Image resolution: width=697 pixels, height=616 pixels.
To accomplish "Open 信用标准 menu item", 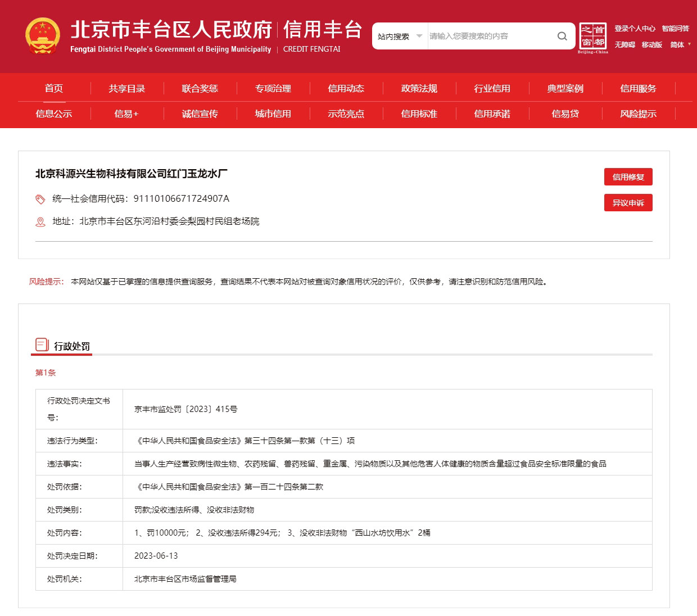I will [419, 114].
